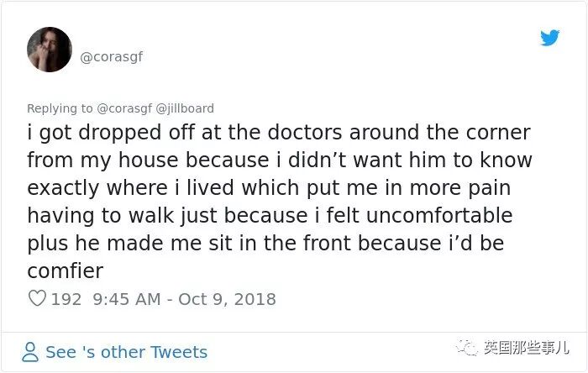Image resolution: width=588 pixels, height=373 pixels.
Task: Click the line beginning "from my house because"
Action: tap(279, 160)
